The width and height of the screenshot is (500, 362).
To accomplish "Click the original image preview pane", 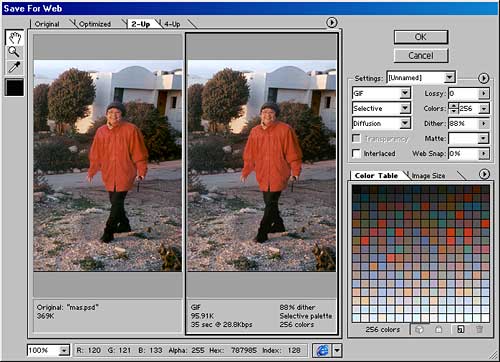I will click(108, 166).
